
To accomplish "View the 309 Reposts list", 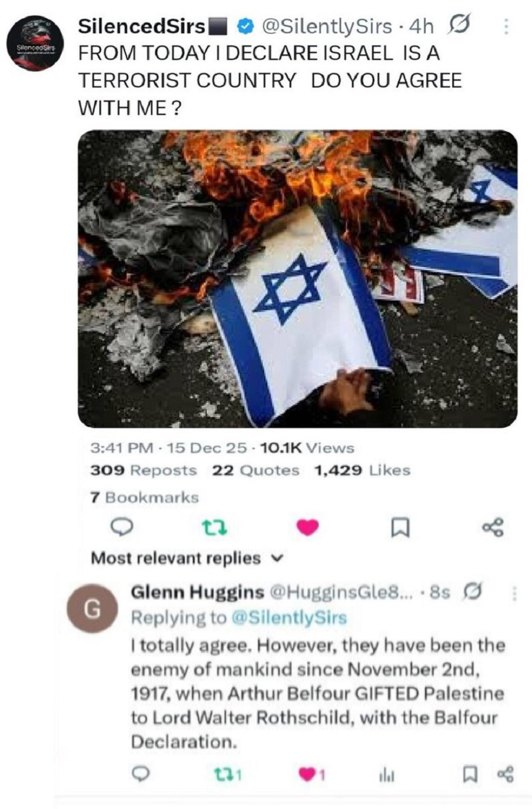I will [x=143, y=470].
